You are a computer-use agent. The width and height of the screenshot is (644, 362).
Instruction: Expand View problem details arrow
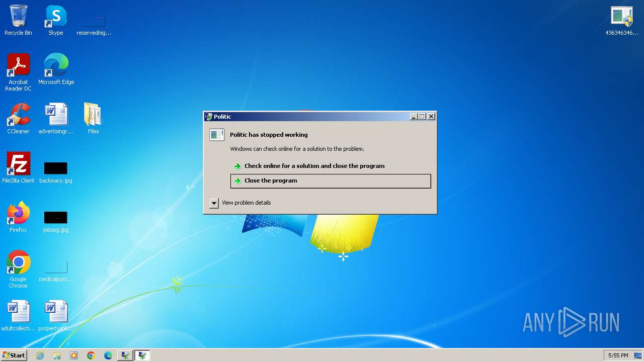(x=214, y=203)
